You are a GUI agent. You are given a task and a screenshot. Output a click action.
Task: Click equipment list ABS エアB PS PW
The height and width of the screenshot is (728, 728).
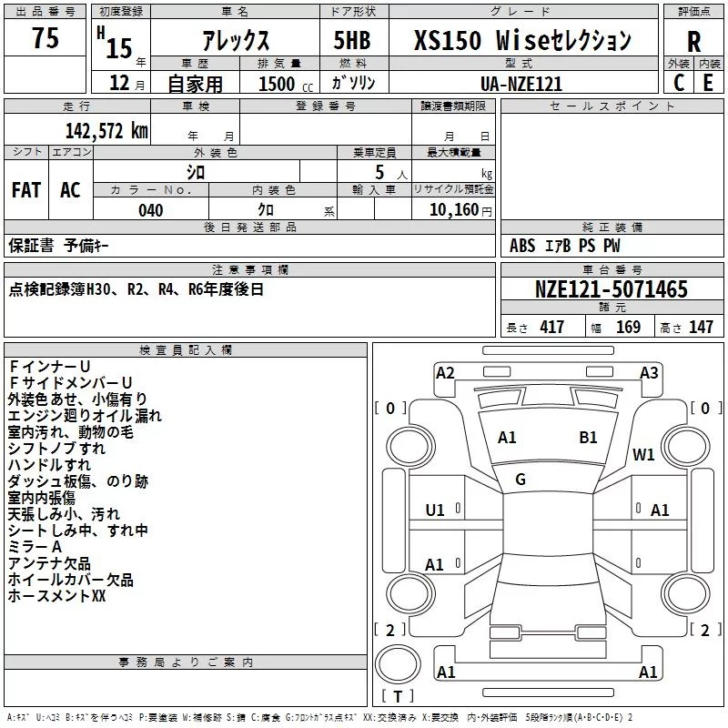564,246
